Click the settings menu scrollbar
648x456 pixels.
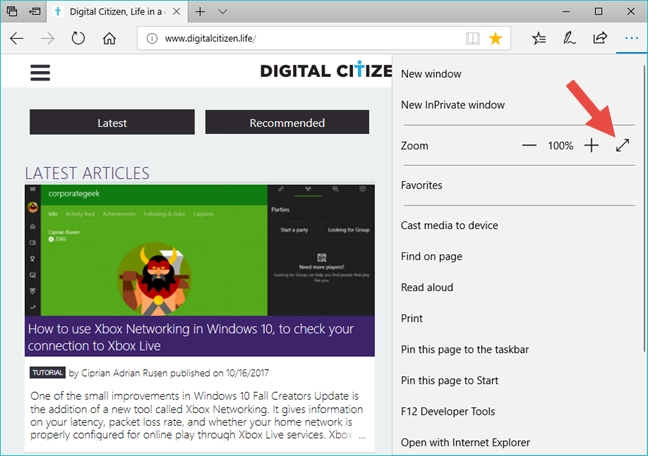click(644, 209)
